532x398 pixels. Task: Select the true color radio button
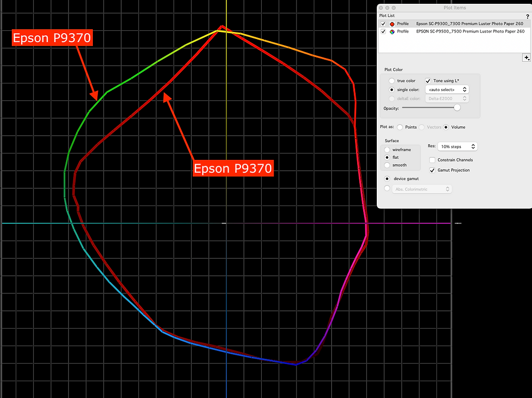coord(391,81)
